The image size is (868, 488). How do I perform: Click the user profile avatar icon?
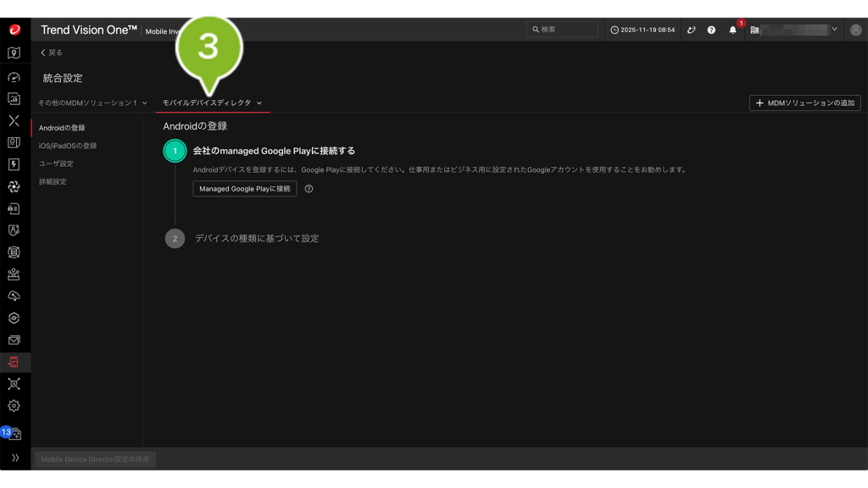[x=855, y=30]
